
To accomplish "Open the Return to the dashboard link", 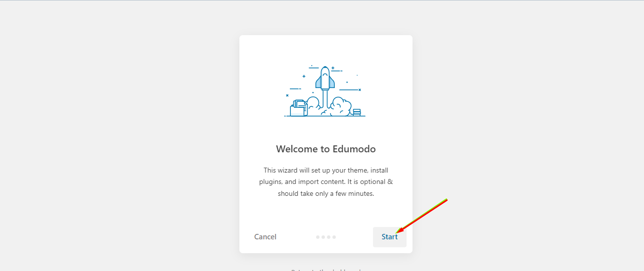I will click(x=325, y=270).
